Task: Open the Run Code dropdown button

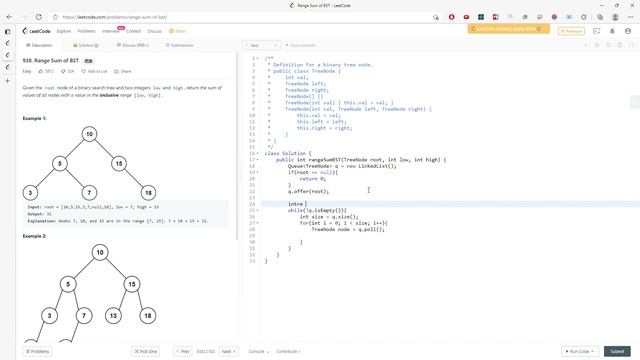Action: tap(580, 351)
